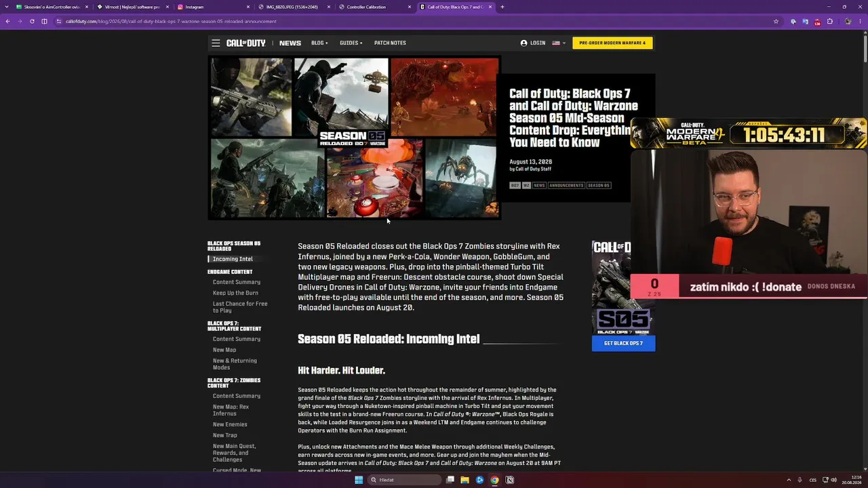
Task: Click the Windows taskbar search box
Action: pos(405,480)
